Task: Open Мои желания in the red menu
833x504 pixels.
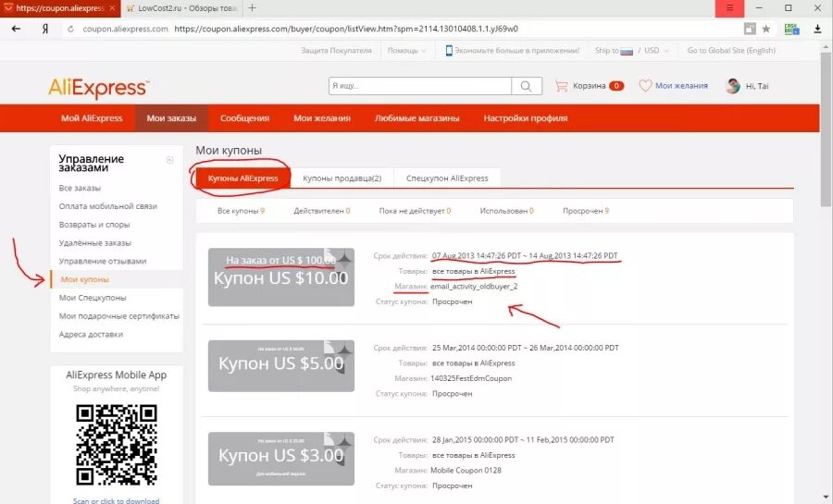Action: (x=322, y=118)
